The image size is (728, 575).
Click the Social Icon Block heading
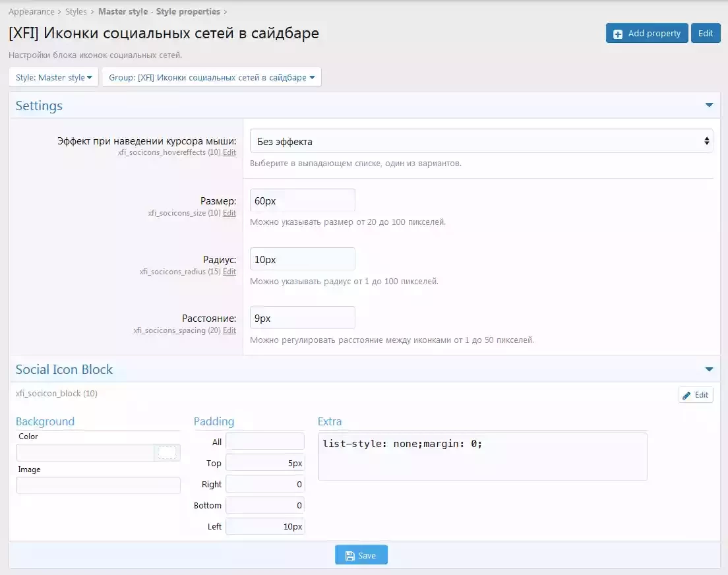64,369
